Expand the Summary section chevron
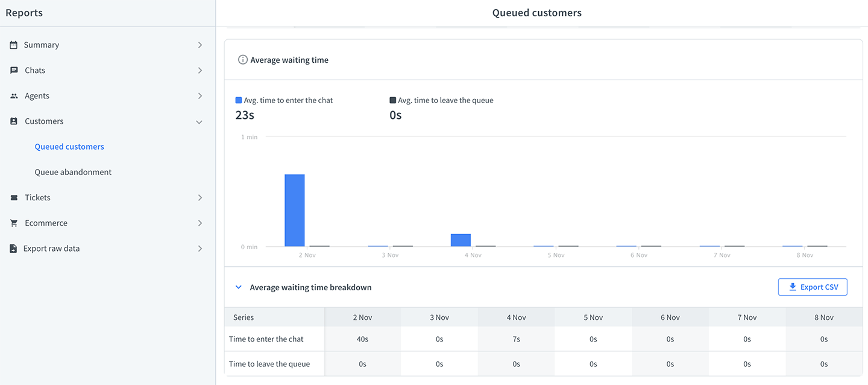868x385 pixels. 200,45
